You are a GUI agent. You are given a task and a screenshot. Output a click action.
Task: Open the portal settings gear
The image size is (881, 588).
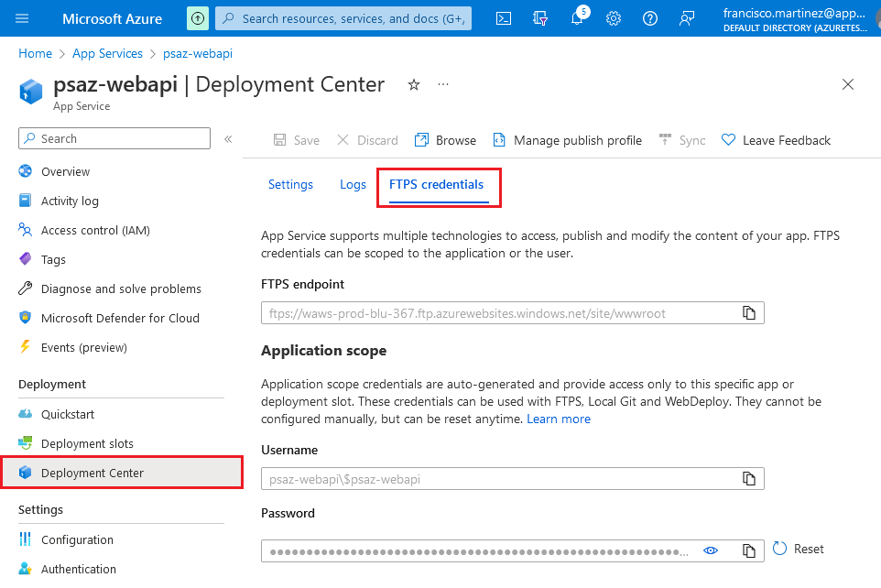click(613, 17)
